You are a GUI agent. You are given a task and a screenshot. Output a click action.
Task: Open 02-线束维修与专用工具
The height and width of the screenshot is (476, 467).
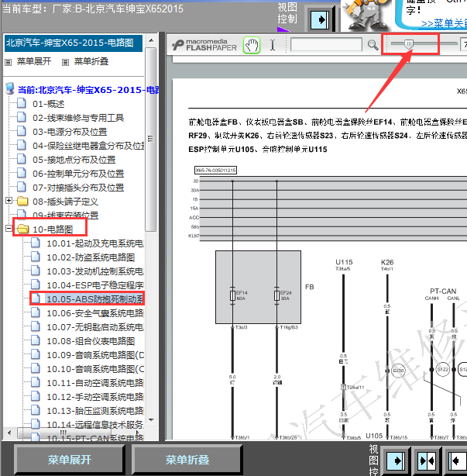pyautogui.click(x=78, y=118)
